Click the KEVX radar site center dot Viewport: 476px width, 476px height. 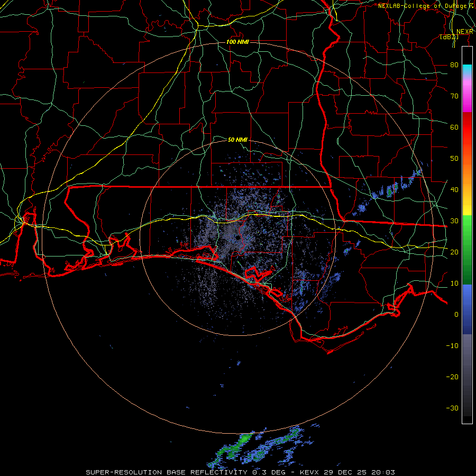click(237, 239)
